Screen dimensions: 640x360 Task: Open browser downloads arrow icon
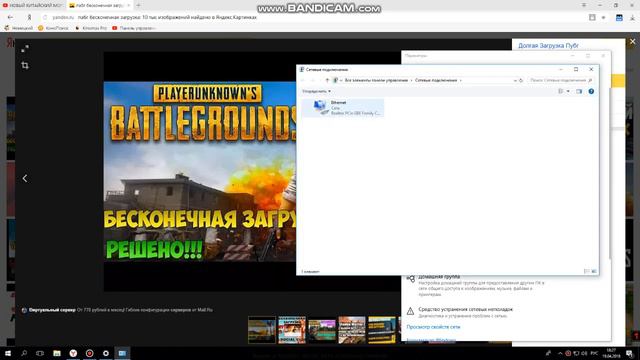[632, 18]
